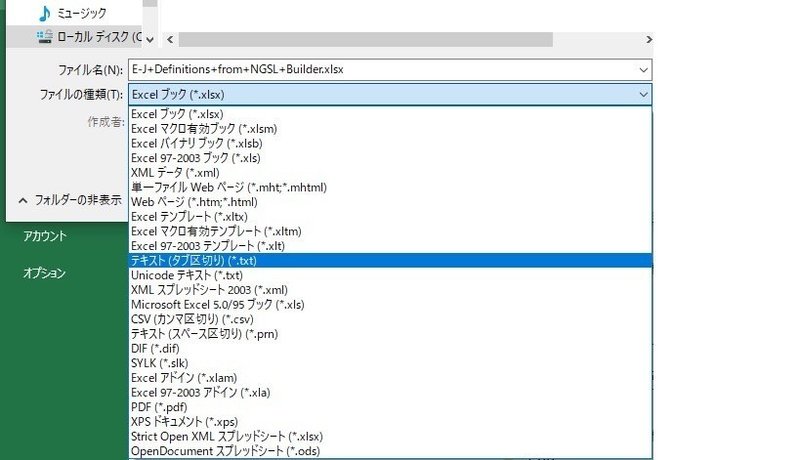800x460 pixels.
Task: Choose Excel テンプレート (*.xltx) option
Action: pos(390,217)
